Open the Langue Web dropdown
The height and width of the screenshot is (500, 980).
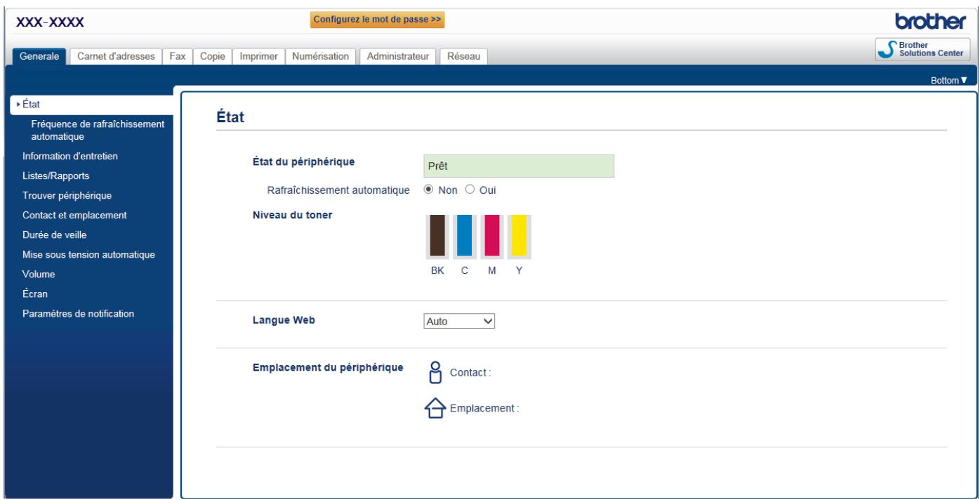(x=460, y=321)
